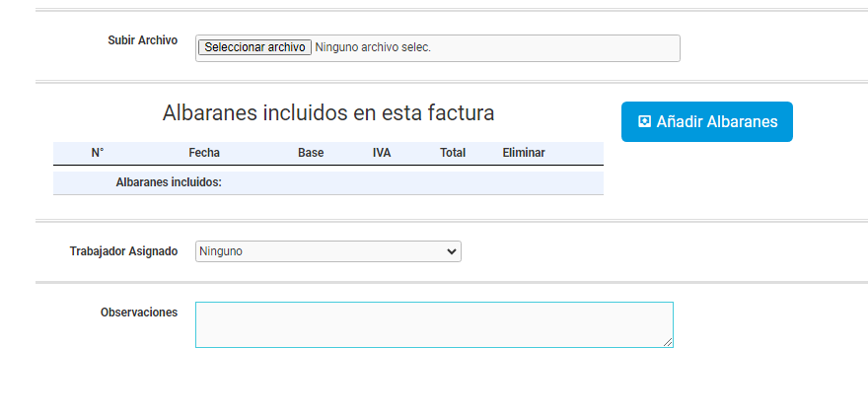868x418 pixels.
Task: Click the 'Albaranes incluidos:' row label
Action: 169,182
